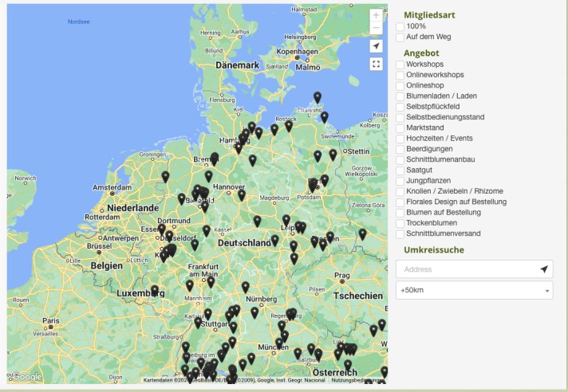Check the Hochzeiten / Events option
568x392 pixels.
(400, 139)
